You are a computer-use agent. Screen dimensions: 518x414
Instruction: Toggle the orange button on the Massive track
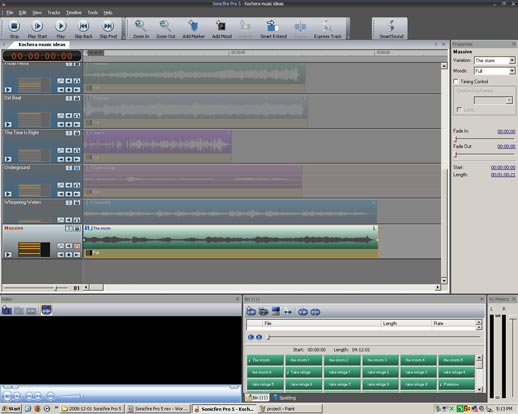click(x=77, y=246)
